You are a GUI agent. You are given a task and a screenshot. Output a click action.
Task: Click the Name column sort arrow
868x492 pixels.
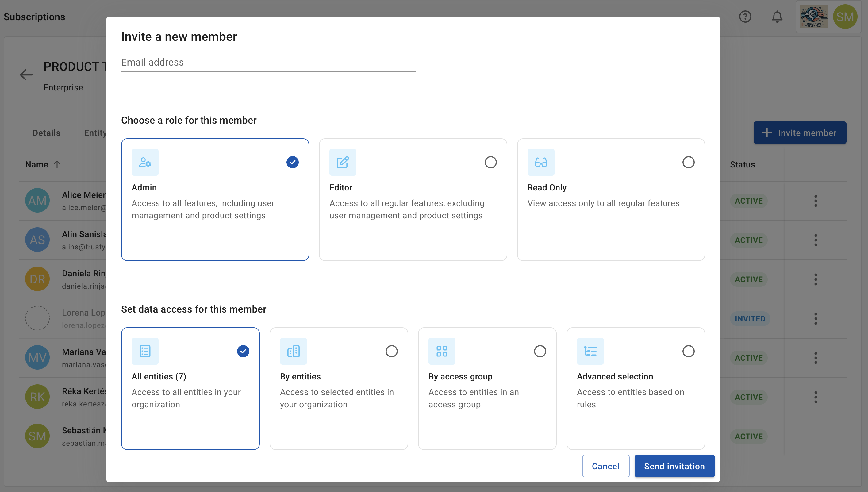[57, 164]
